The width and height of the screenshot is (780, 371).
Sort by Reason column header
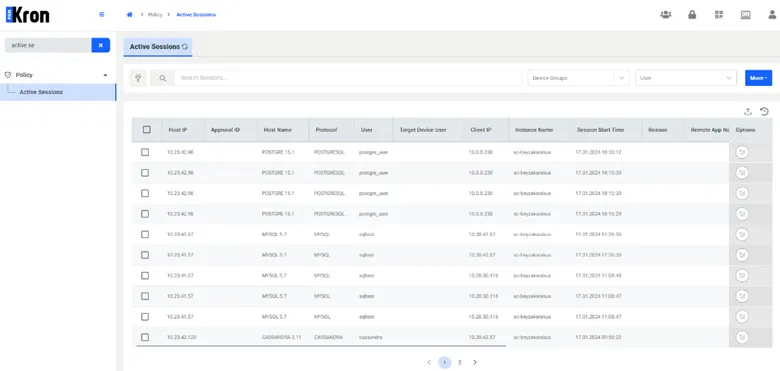pos(658,130)
